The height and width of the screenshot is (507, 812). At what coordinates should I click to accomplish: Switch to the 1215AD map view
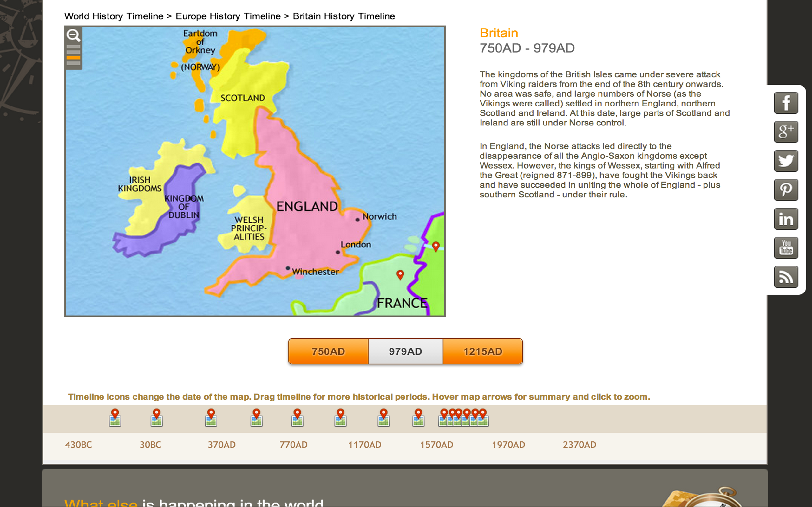point(482,351)
